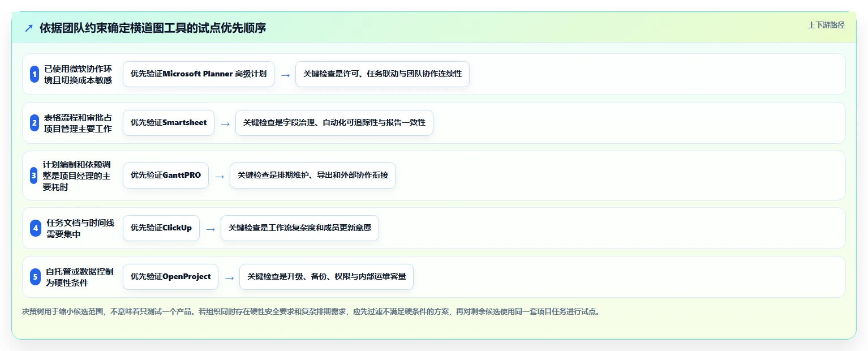Click condition text 表格流程和审批占项目管理主要工作
868x351 pixels.
click(x=78, y=123)
